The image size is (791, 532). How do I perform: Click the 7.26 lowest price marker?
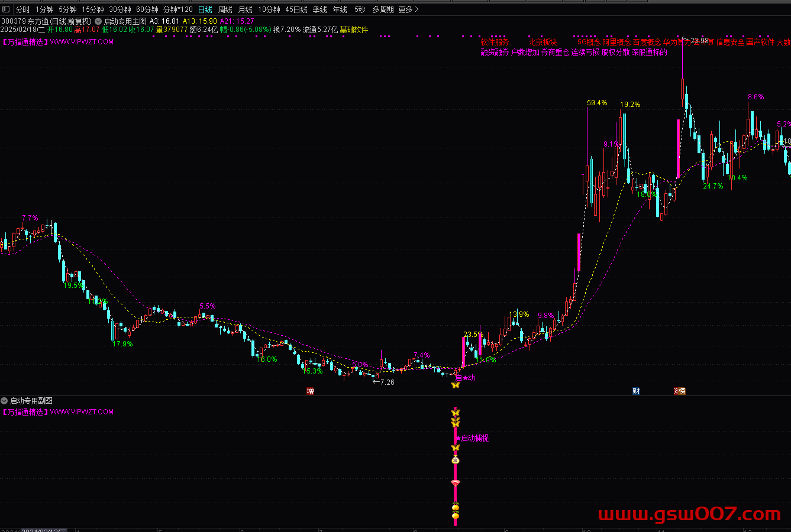pyautogui.click(x=387, y=382)
